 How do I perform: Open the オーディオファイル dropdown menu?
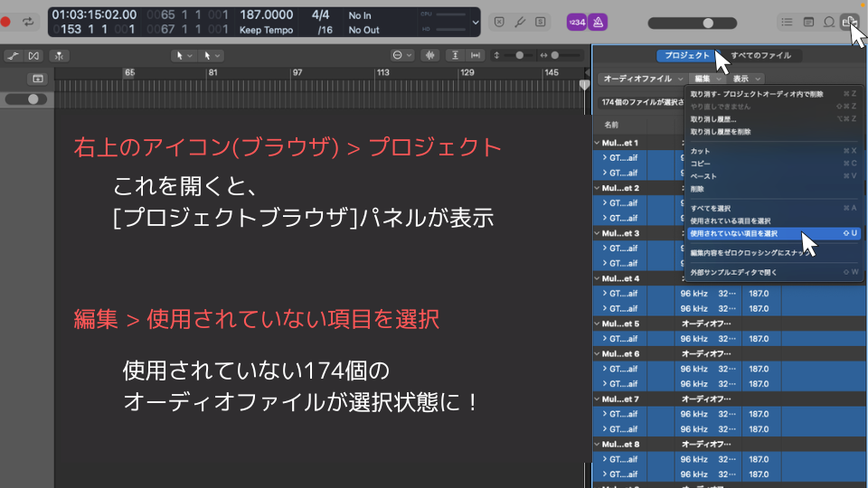pos(641,79)
